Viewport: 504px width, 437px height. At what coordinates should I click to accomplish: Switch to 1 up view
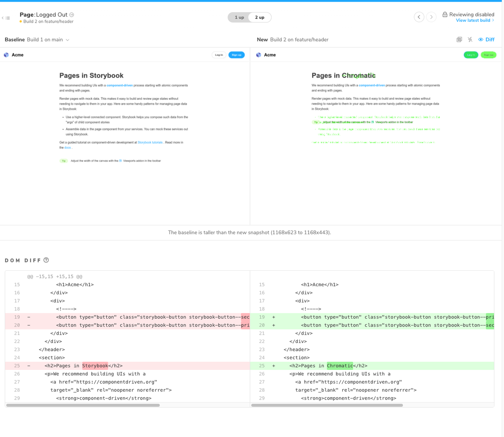[x=239, y=17]
